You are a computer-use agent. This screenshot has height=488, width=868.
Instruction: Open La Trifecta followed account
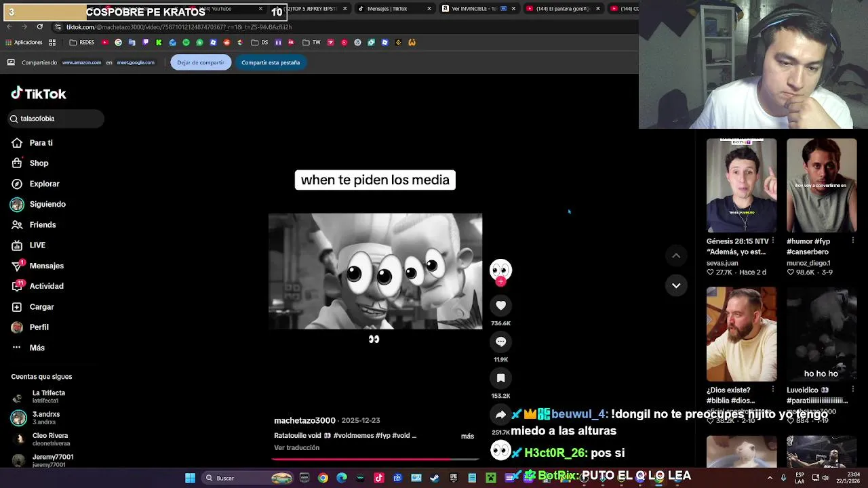point(41,396)
